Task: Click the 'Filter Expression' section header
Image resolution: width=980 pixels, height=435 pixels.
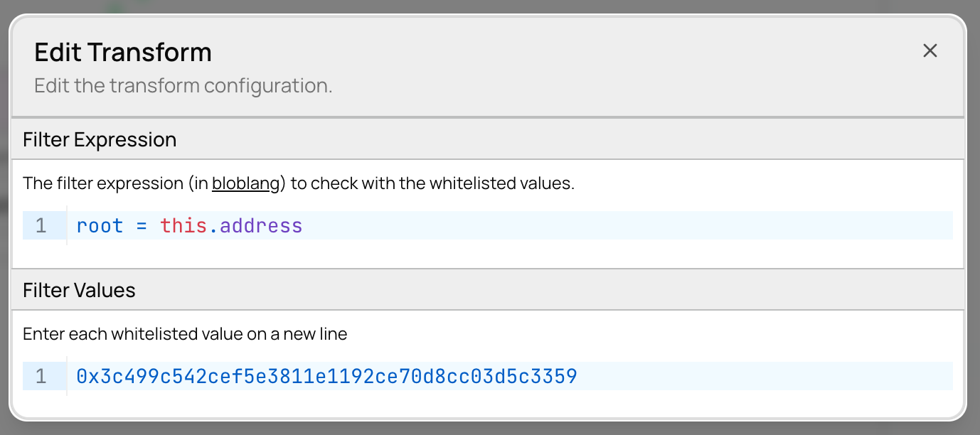Action: click(x=100, y=139)
